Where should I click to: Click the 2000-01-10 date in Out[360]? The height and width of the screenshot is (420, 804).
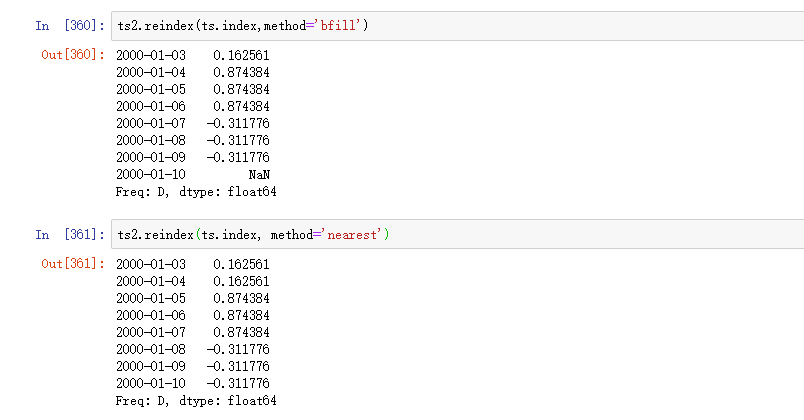tap(151, 174)
